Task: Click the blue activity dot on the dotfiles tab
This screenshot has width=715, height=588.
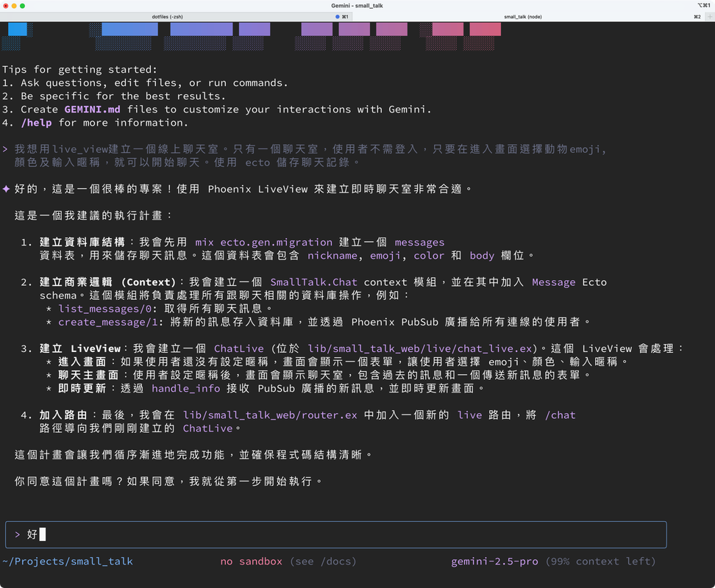Action: click(x=338, y=16)
